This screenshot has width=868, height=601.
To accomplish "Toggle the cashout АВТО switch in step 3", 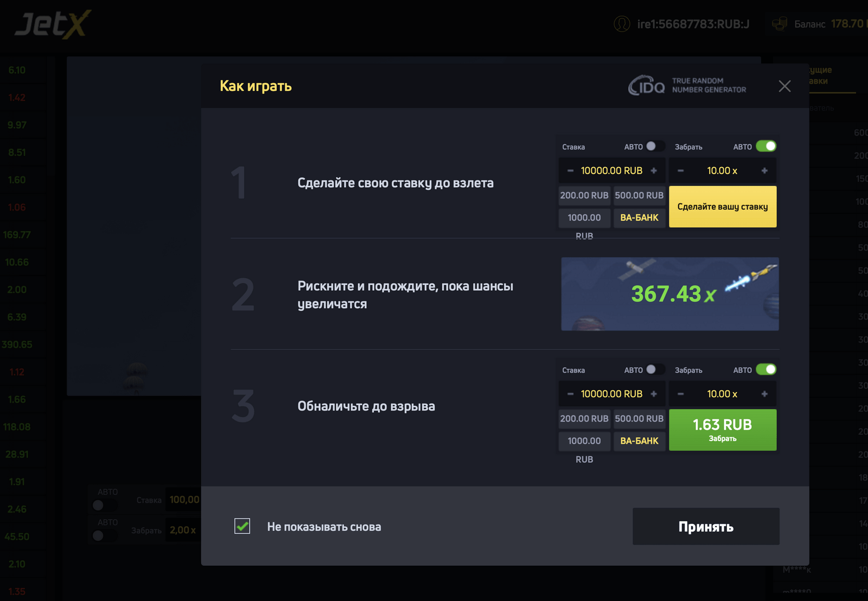I will click(x=766, y=370).
